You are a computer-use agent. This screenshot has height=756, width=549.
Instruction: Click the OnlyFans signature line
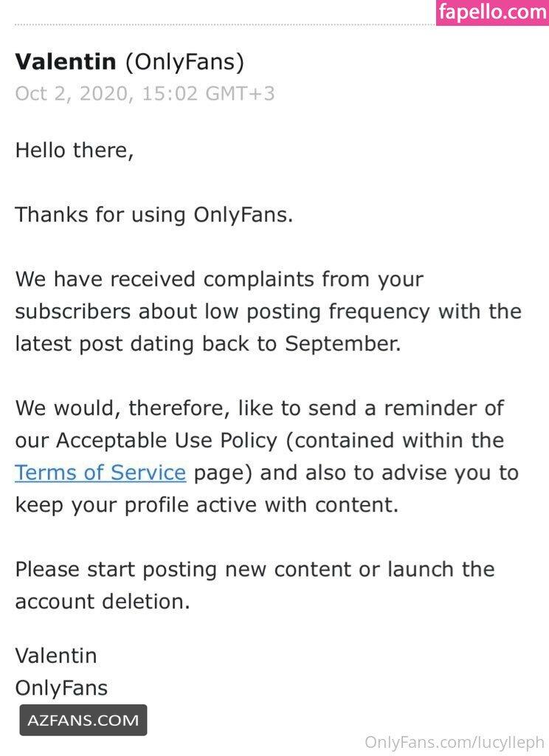pos(61,689)
